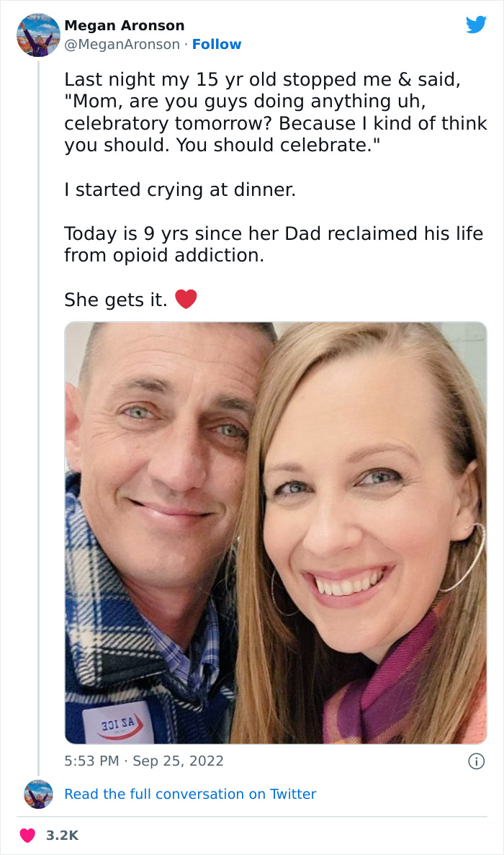Like the tweet using the heart icon

click(x=27, y=836)
